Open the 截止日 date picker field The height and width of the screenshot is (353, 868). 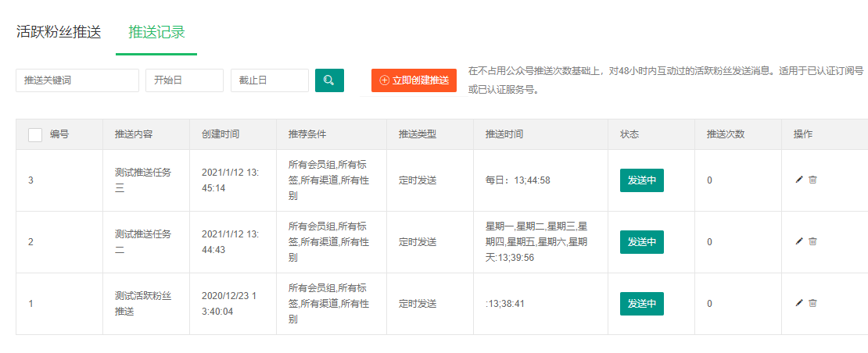(x=270, y=80)
